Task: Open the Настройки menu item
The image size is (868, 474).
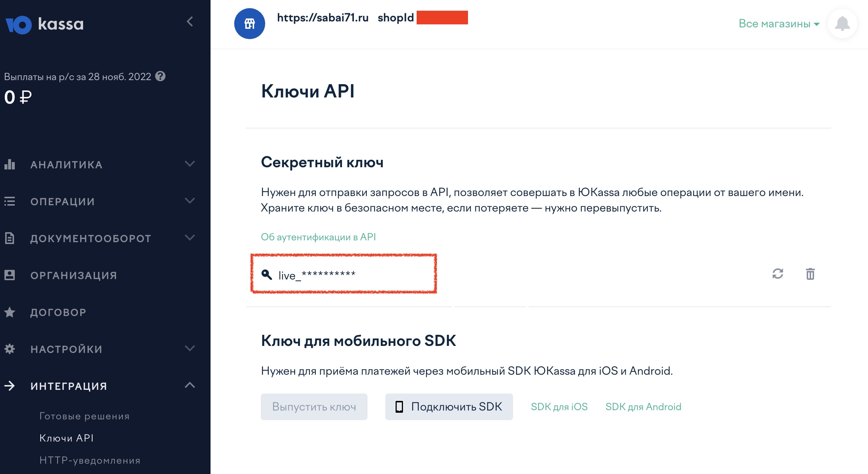Action: click(x=66, y=349)
